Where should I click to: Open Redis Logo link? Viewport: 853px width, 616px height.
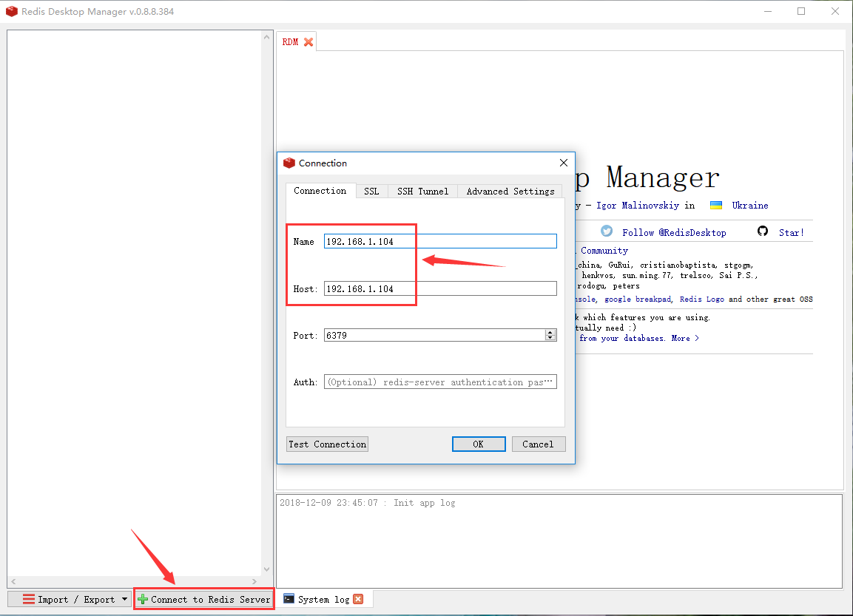[x=702, y=299]
